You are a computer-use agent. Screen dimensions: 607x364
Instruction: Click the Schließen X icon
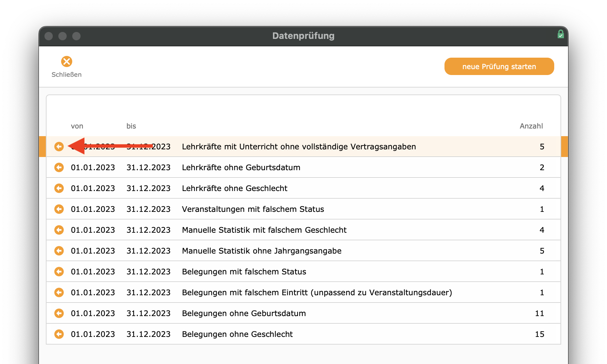67,61
